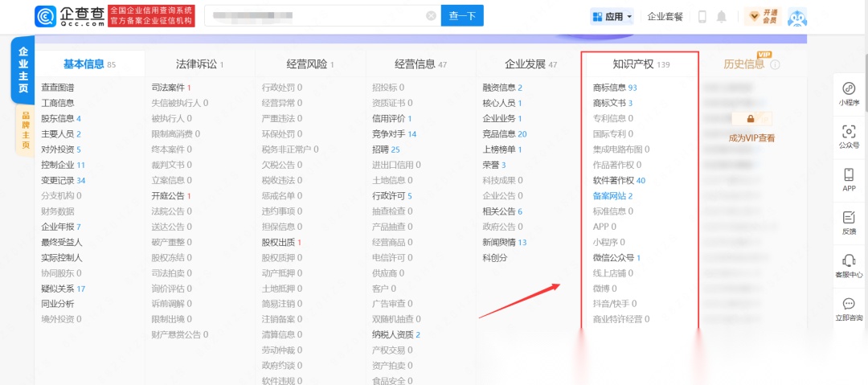Open 变更记录 34

tap(63, 181)
